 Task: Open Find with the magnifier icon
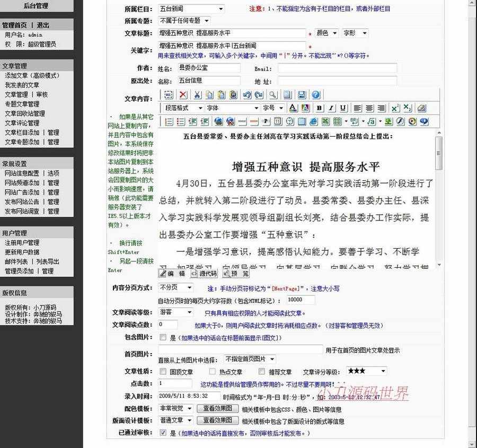point(273,95)
